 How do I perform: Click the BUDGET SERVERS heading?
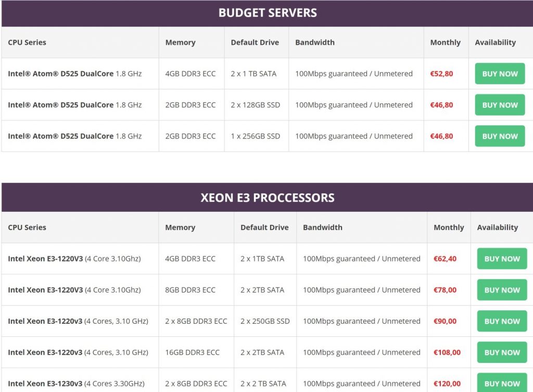click(x=268, y=13)
